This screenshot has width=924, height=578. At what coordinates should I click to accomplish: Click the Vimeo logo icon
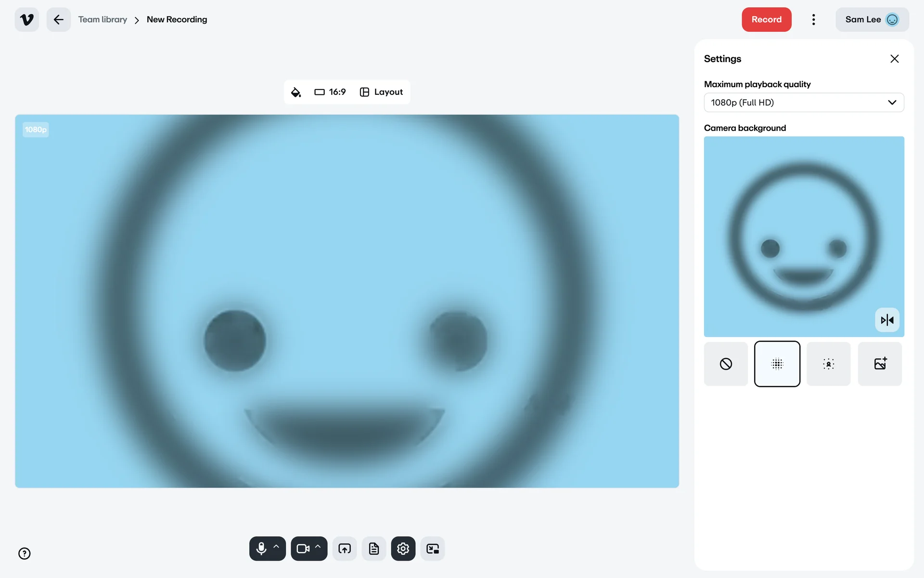[27, 20]
